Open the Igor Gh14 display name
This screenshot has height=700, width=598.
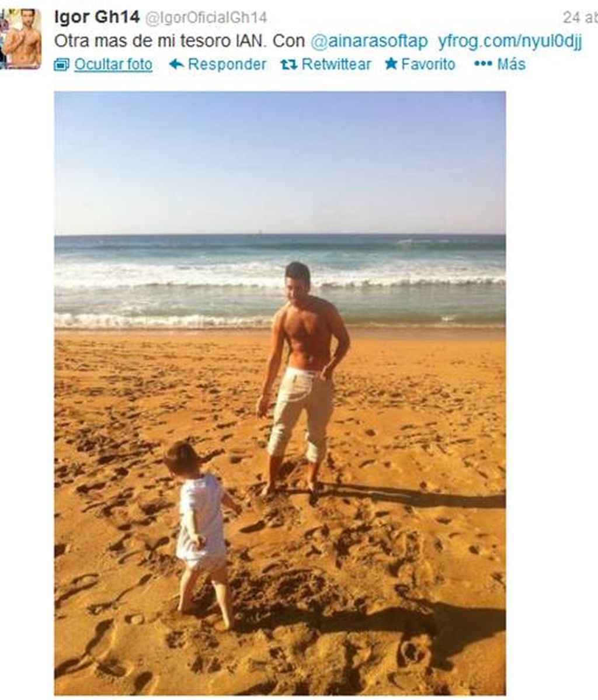(x=97, y=18)
